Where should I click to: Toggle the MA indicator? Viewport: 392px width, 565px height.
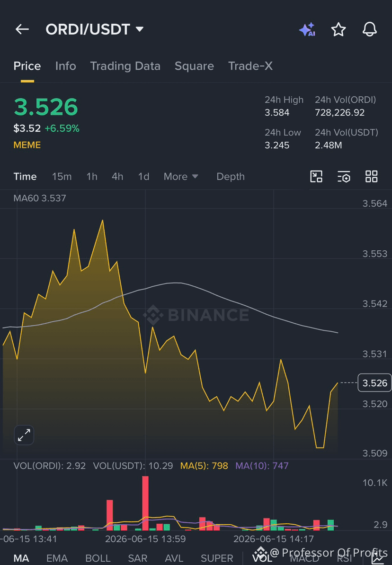coord(21,558)
